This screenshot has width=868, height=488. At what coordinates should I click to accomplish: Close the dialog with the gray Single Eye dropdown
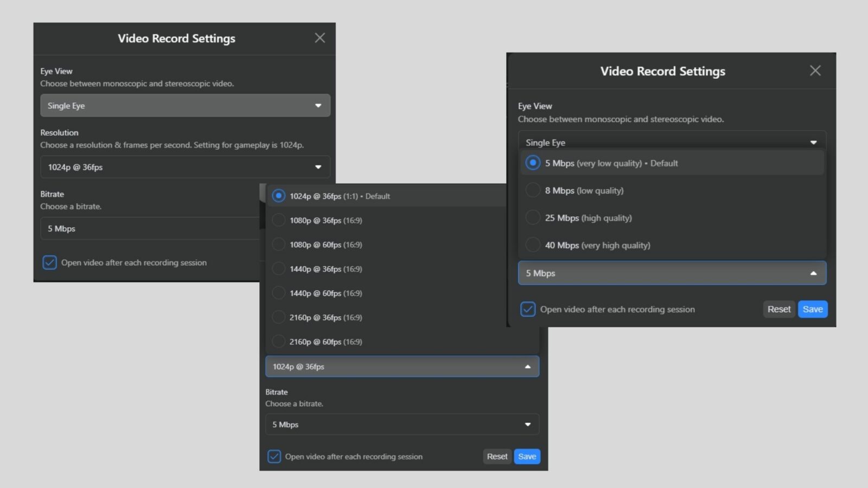pos(320,38)
